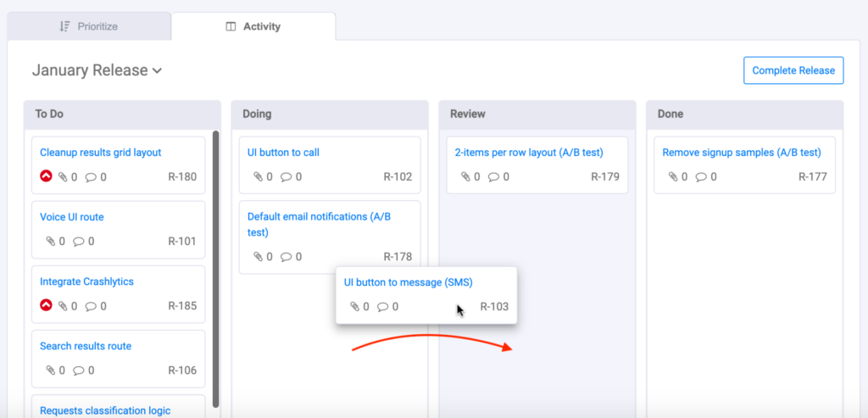The width and height of the screenshot is (868, 418).
Task: Click the R-177 ticket ID
Action: [813, 177]
